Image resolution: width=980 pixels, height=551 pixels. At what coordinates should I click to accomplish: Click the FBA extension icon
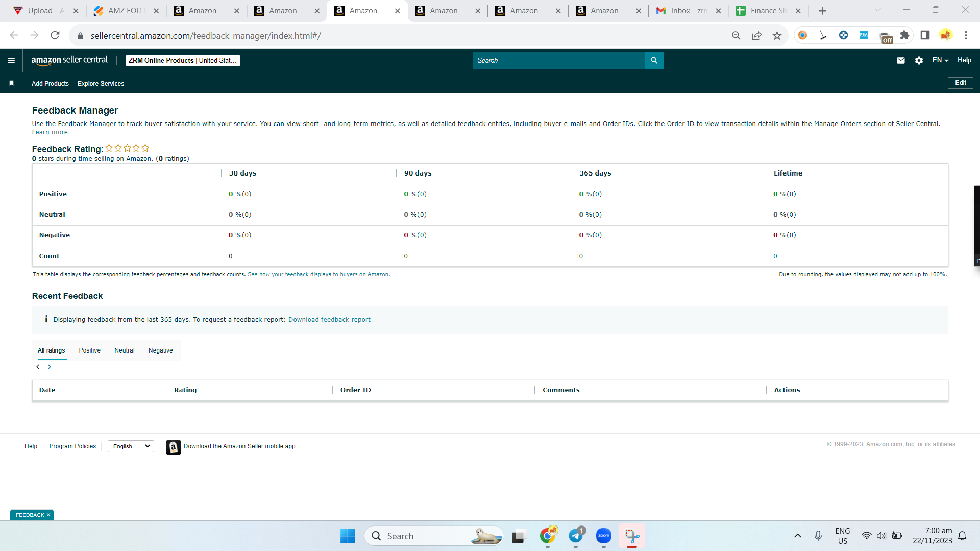click(864, 35)
